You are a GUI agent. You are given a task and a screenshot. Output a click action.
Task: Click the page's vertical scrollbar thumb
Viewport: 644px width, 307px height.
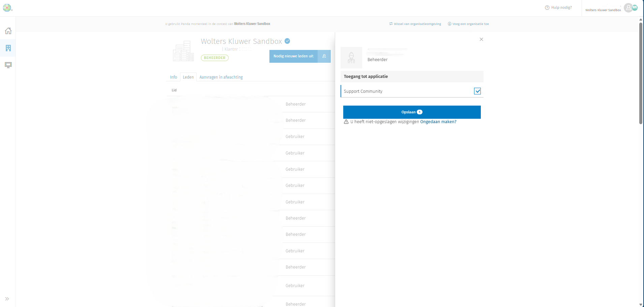(641, 73)
